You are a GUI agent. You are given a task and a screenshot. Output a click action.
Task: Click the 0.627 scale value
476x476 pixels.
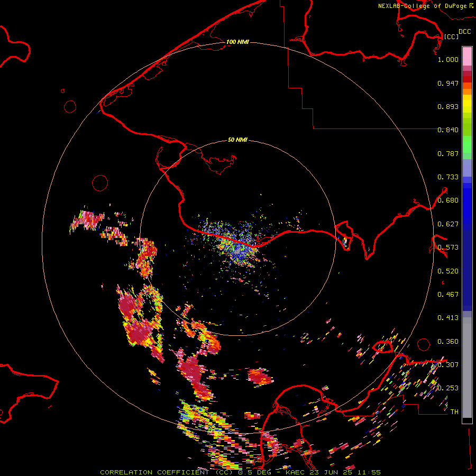click(x=448, y=224)
